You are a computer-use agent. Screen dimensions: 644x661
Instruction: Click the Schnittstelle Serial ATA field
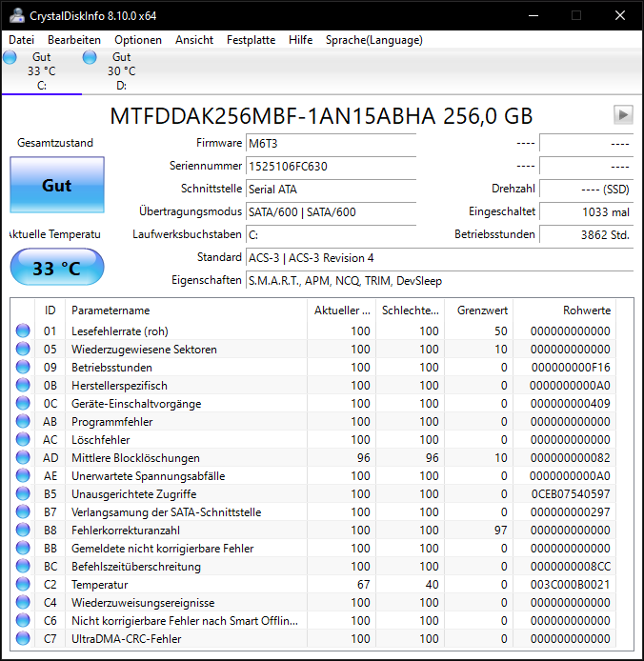tap(331, 189)
